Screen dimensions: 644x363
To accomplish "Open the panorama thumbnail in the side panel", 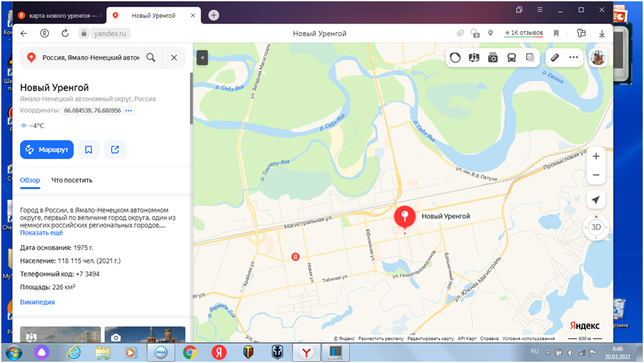I will tap(61, 334).
